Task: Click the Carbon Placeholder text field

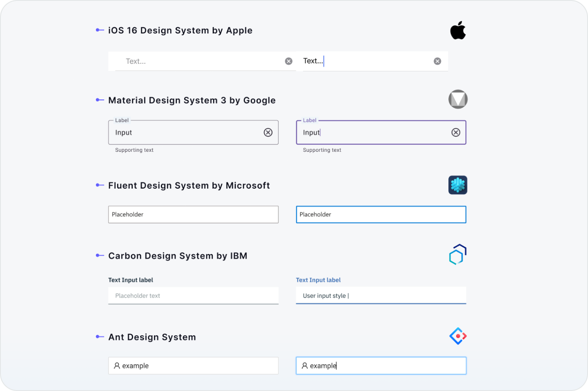Action: coord(193,295)
